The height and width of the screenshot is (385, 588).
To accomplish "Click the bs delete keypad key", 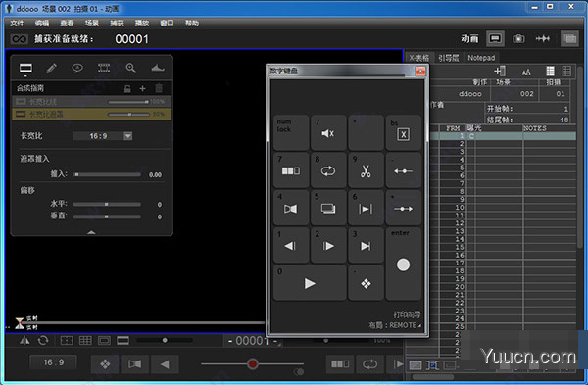I will pyautogui.click(x=404, y=132).
